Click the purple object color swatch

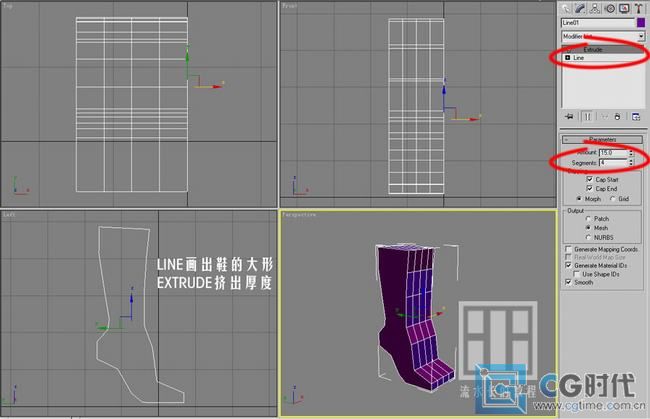[639, 21]
